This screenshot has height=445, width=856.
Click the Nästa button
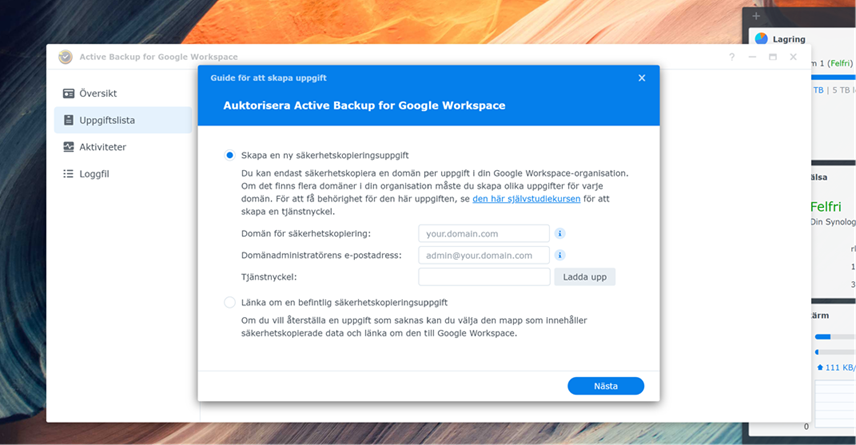pyautogui.click(x=606, y=386)
